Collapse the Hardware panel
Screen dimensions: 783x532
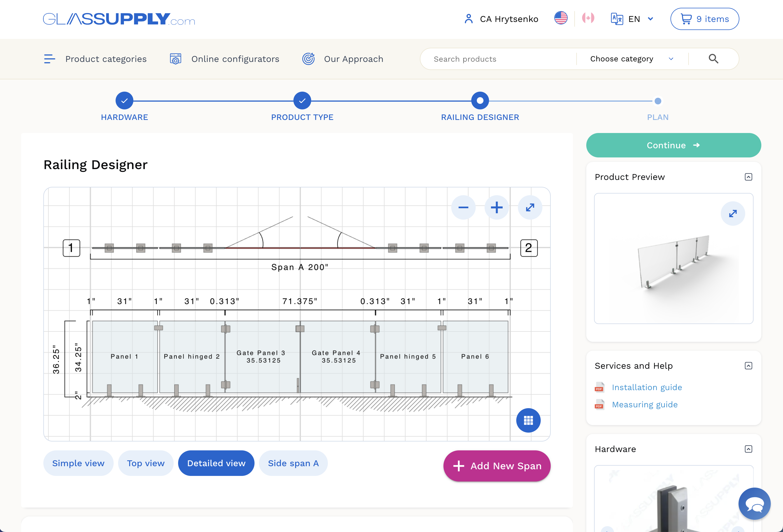748,449
